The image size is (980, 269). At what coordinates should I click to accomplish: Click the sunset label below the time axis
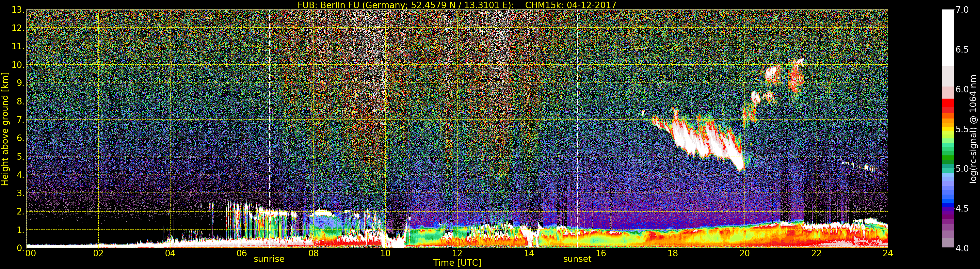pos(577,259)
